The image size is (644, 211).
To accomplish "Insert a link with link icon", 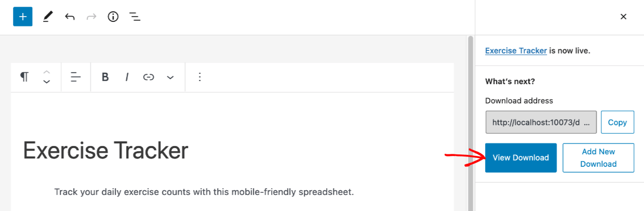I will (149, 77).
